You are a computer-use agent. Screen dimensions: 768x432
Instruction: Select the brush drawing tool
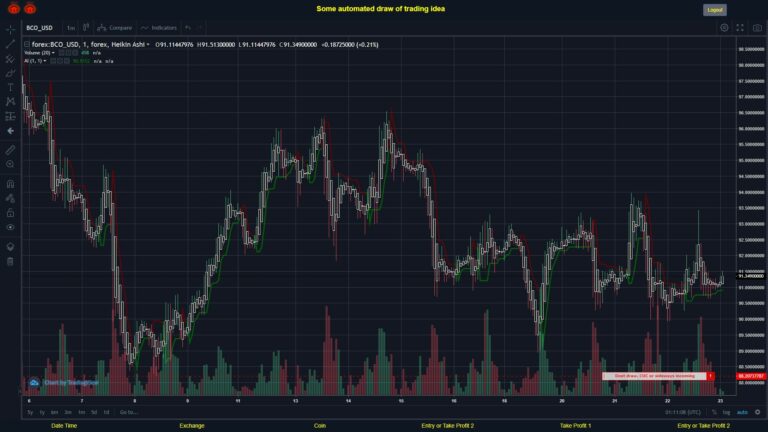coord(10,73)
